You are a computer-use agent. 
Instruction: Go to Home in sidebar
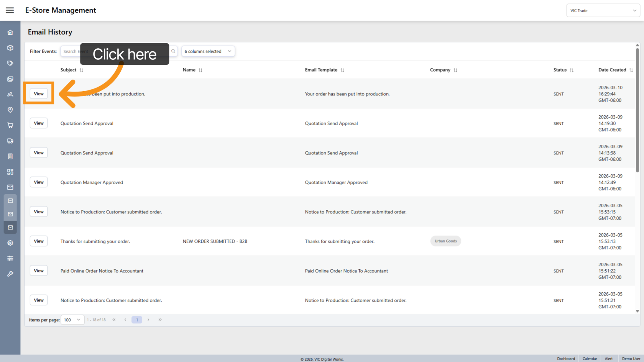10,33
